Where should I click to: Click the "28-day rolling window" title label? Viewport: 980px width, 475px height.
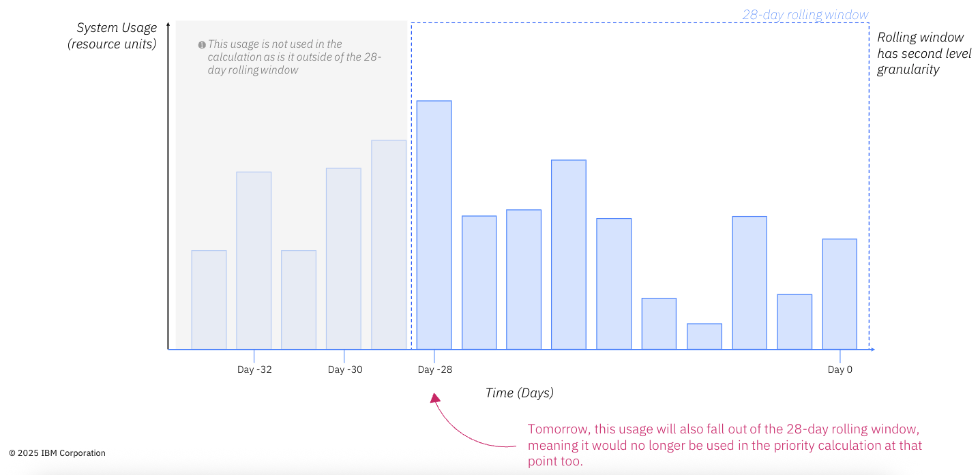[805, 15]
